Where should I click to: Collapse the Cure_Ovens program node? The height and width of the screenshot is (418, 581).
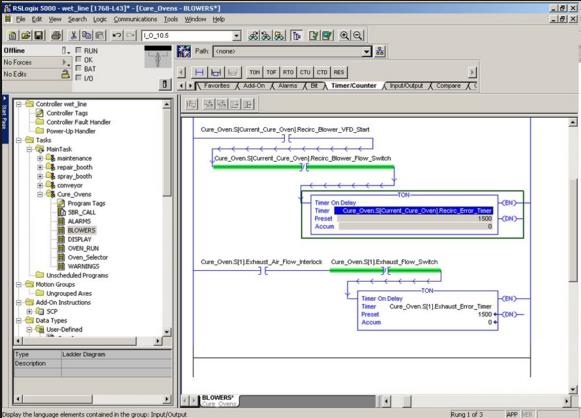point(40,194)
